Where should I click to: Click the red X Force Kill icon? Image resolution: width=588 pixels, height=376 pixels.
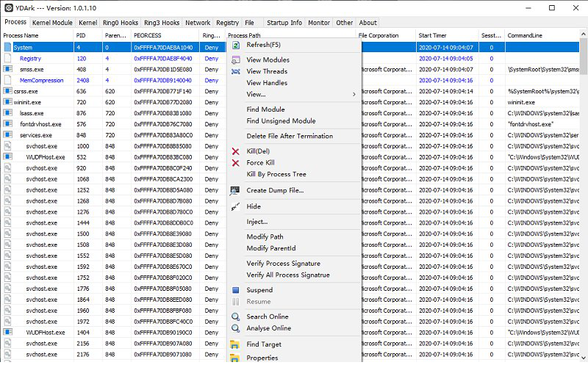235,163
